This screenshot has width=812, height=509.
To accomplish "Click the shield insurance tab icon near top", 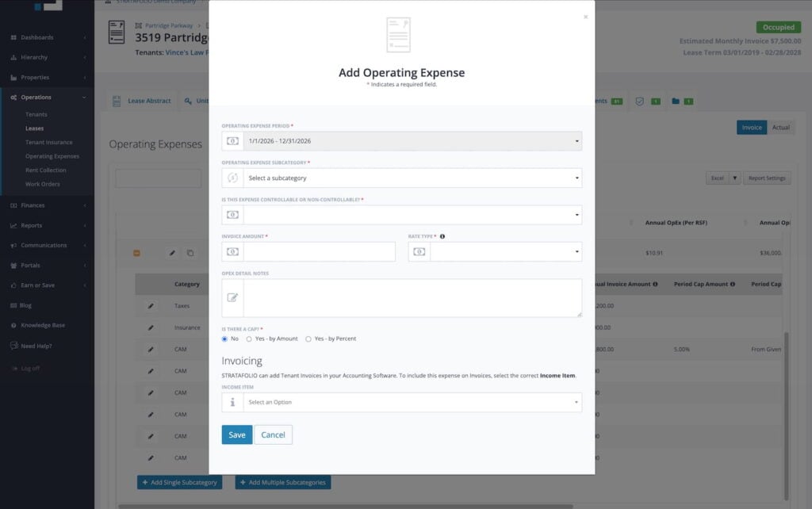I will [x=641, y=101].
